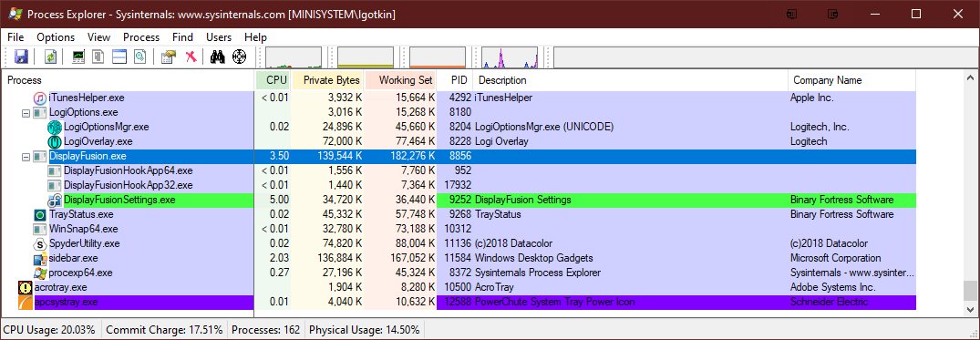Click the Save toolbar icon
980x340 pixels.
(x=21, y=57)
